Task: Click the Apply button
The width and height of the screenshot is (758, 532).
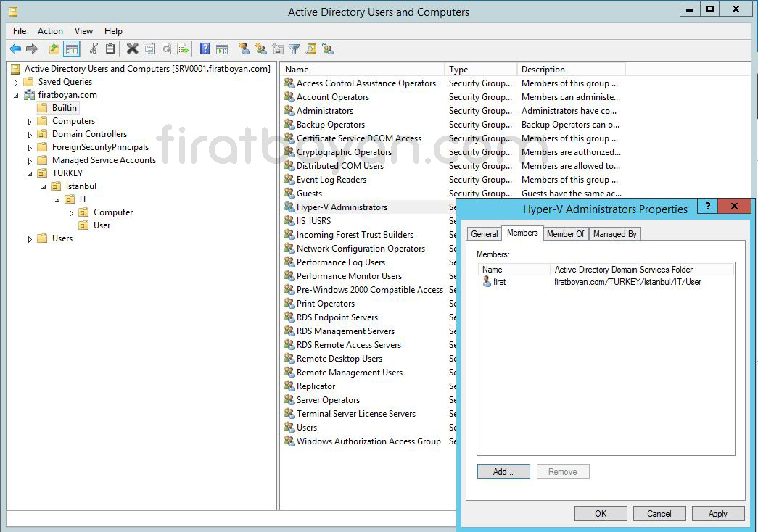Action: [718, 514]
